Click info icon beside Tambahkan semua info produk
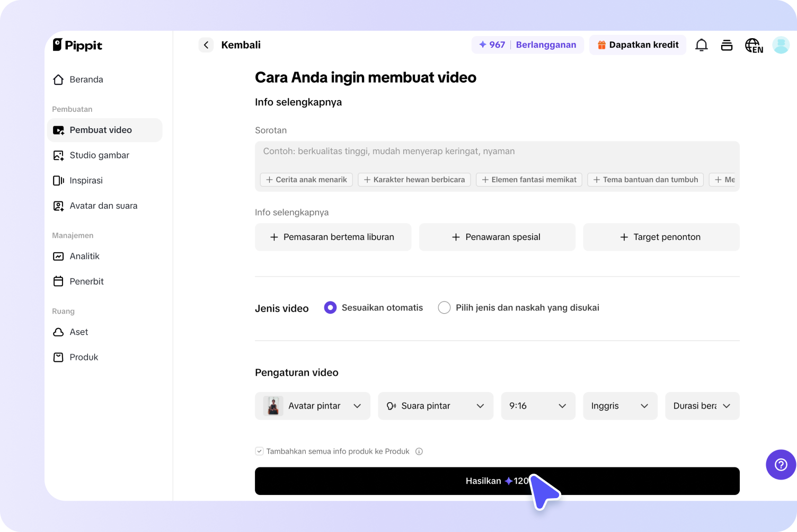 click(419, 451)
